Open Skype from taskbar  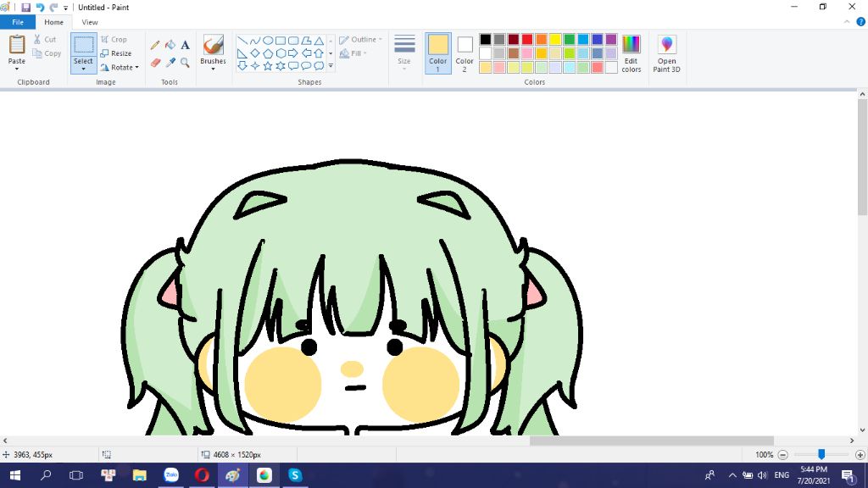pos(295,475)
